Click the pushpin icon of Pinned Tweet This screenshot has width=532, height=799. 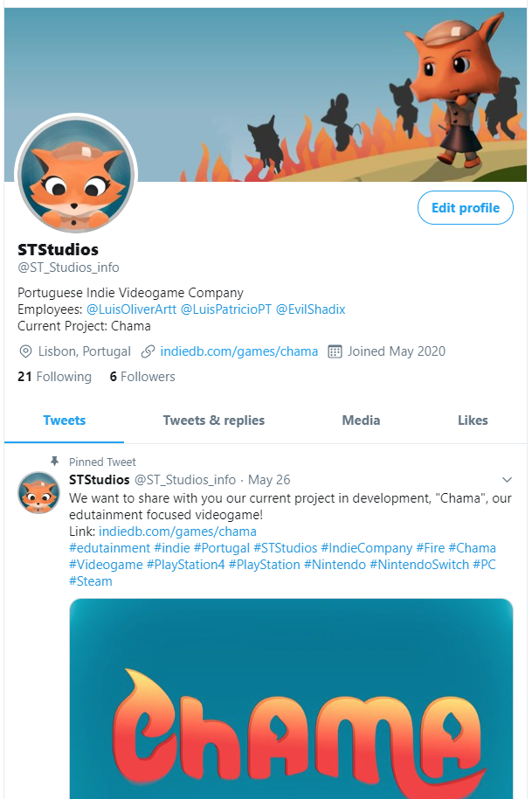coord(54,462)
